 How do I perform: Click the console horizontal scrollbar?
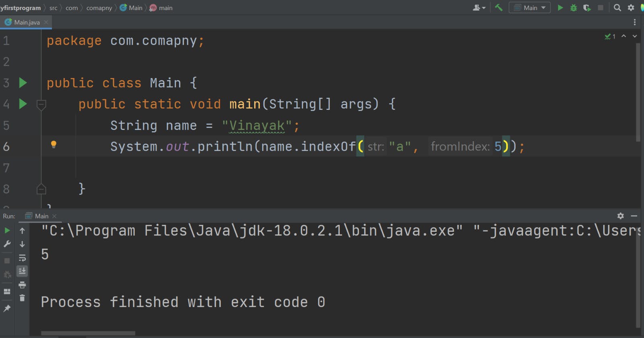pos(88,333)
